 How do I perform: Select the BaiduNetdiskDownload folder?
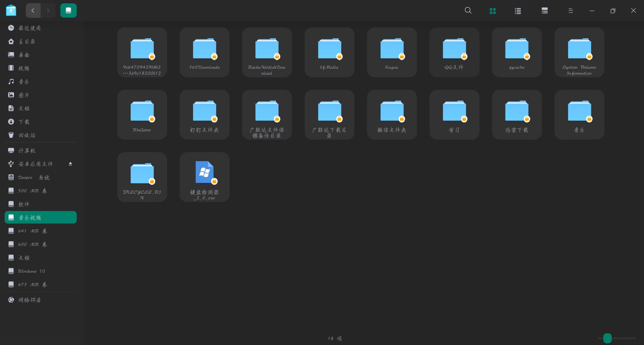pyautogui.click(x=267, y=52)
